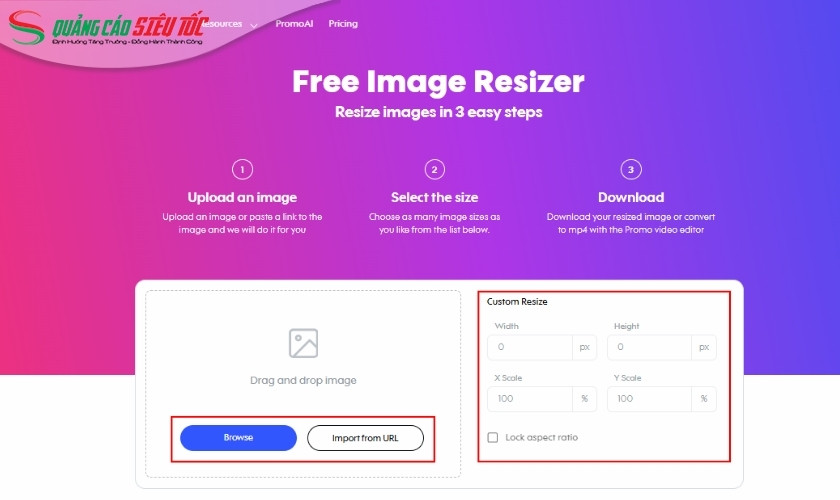Viewport: 840px width, 500px height.
Task: Click the Y Scale percentage field
Action: [x=649, y=399]
